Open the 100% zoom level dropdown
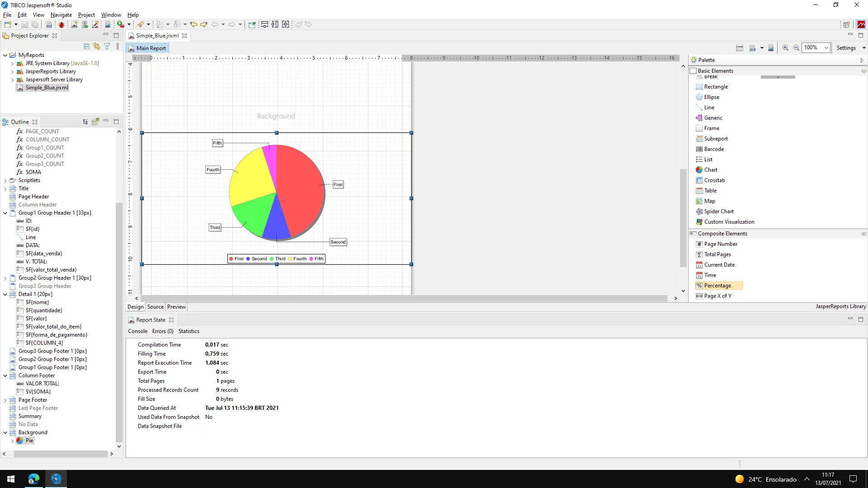This screenshot has width=868, height=488. [826, 48]
